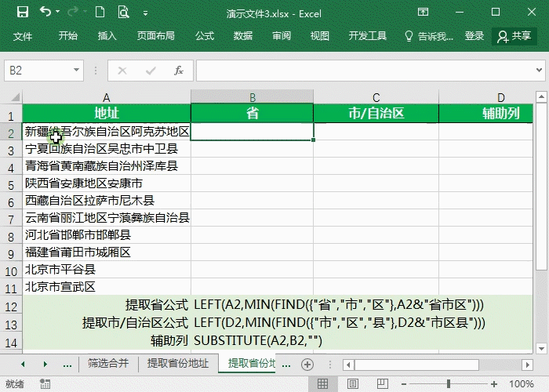The width and height of the screenshot is (549, 392).
Task: Click the ellipsis after the active sheet tab
Action: click(286, 365)
